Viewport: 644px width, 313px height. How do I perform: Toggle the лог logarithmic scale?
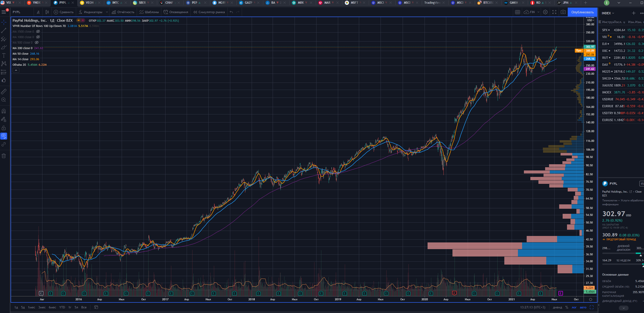click(574, 307)
